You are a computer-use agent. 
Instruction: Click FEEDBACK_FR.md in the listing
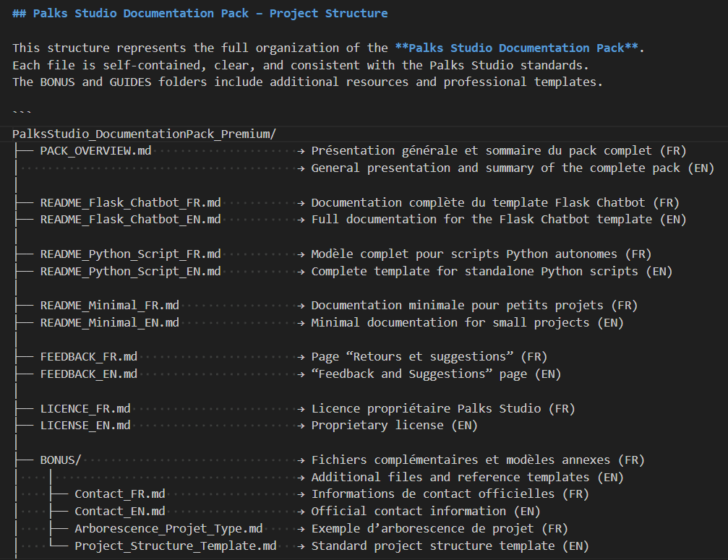tap(88, 357)
